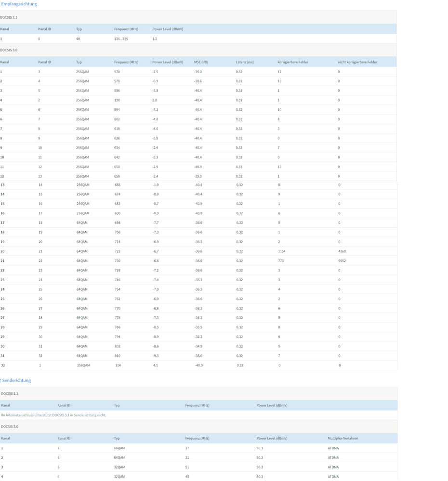
Task: Select the 810 frequency cell
Action: [118, 356]
